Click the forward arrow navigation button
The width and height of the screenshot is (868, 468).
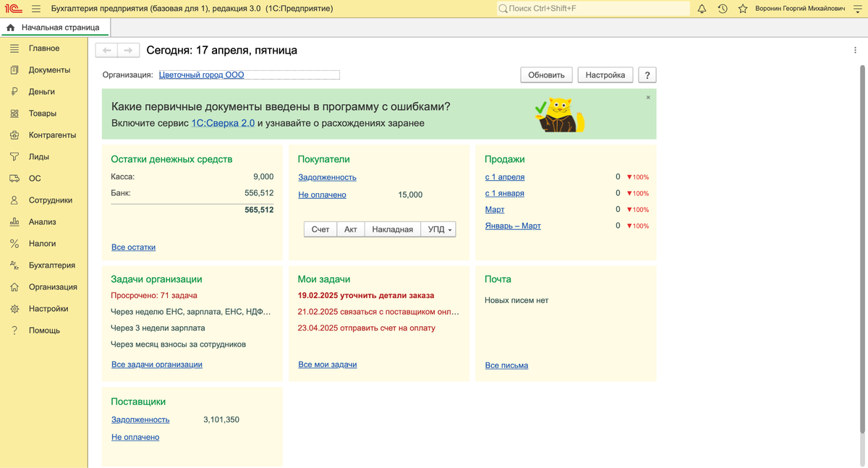tap(128, 51)
